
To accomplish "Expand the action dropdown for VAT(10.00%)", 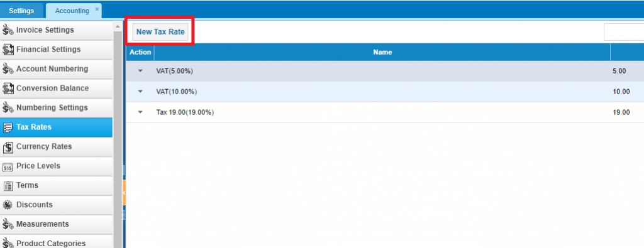I will [140, 92].
